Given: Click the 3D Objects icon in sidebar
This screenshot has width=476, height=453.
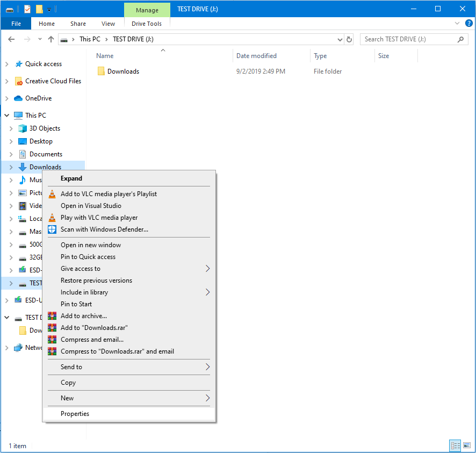Looking at the screenshot, I should tap(22, 128).
